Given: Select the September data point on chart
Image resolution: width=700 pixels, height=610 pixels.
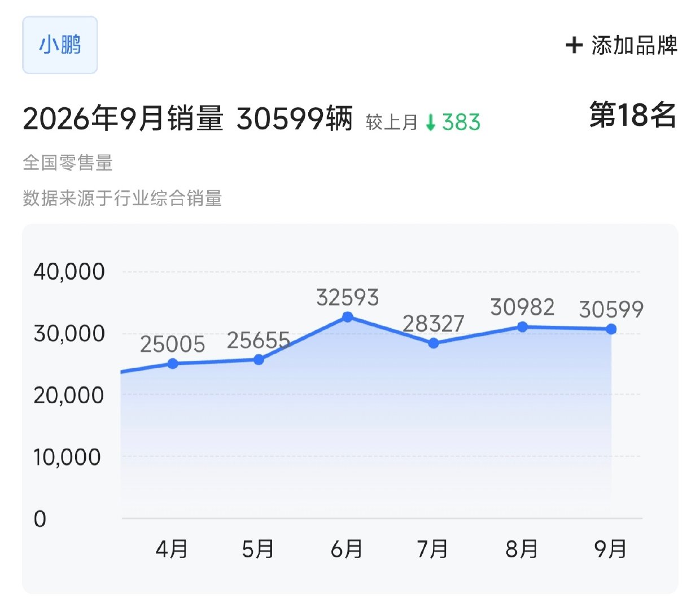Looking at the screenshot, I should pos(611,329).
